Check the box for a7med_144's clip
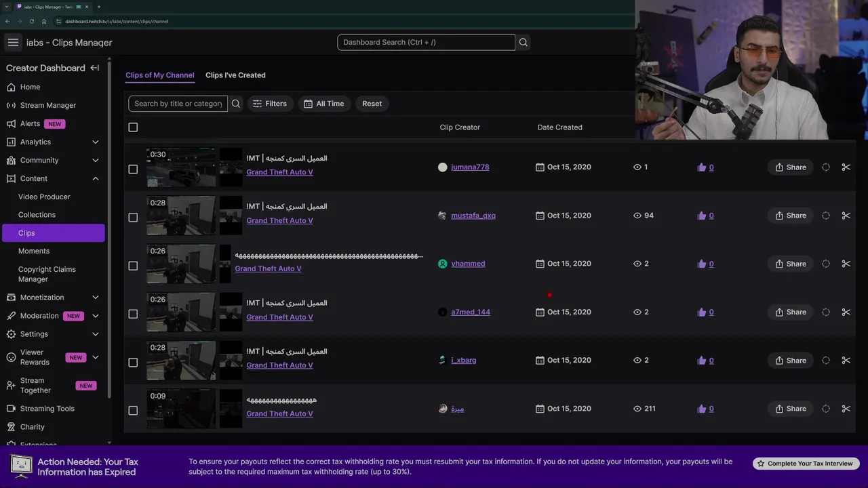Viewport: 868px width, 488px height. point(133,314)
